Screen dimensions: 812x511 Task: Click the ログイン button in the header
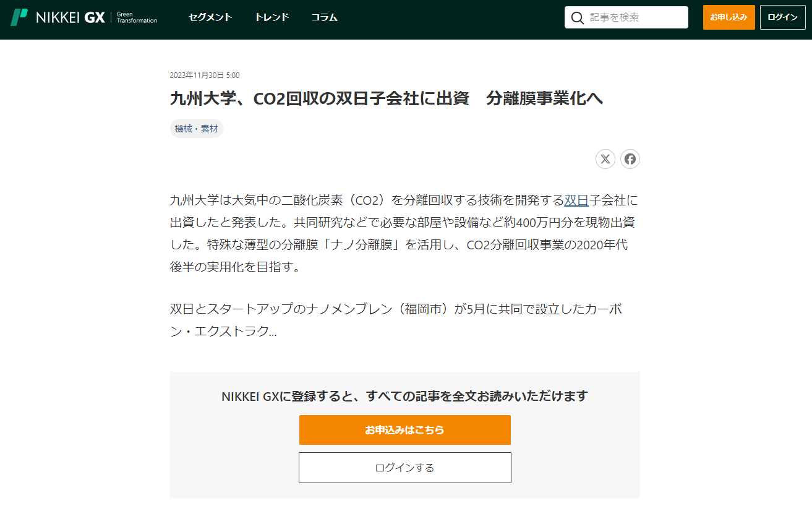[782, 17]
